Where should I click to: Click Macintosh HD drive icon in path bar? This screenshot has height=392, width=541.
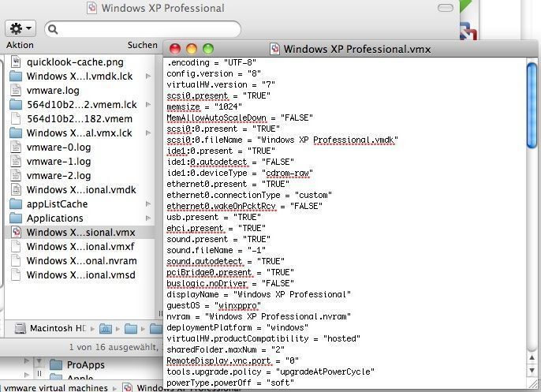(21, 328)
